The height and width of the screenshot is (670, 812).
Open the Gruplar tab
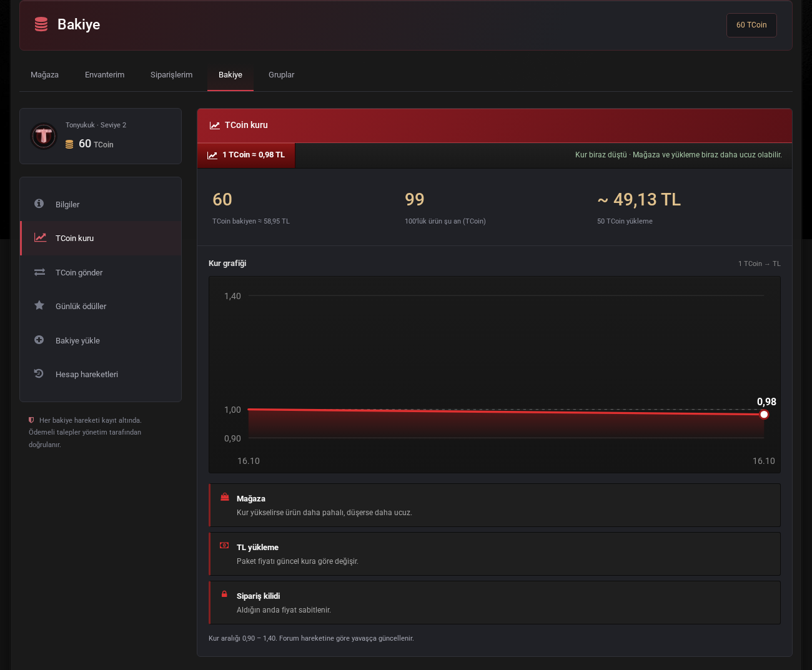point(282,75)
